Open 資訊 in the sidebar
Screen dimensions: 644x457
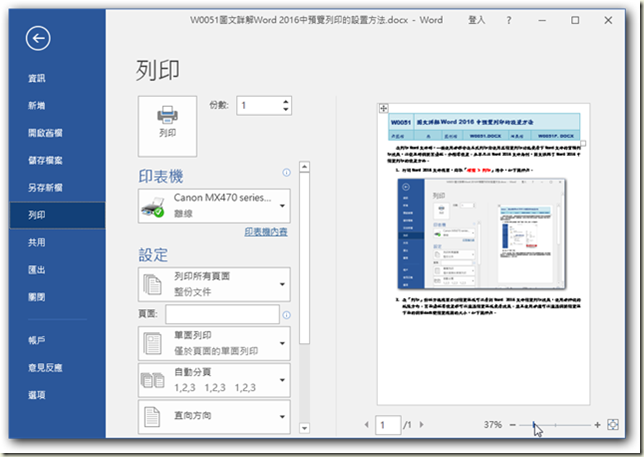(37, 78)
